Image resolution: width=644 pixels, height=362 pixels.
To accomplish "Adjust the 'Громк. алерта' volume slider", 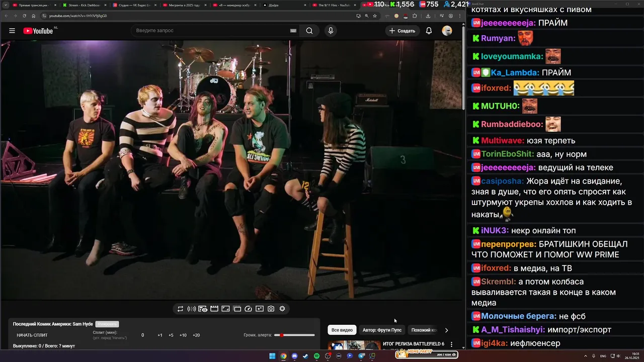I will (x=294, y=335).
